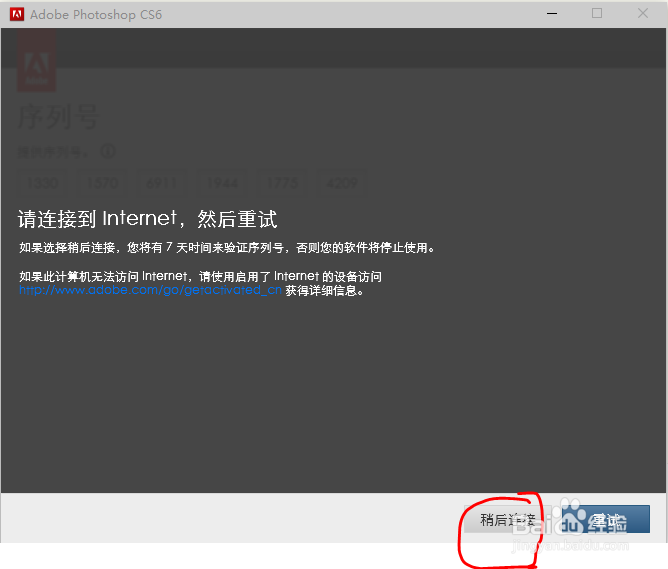Click the heading 请连接到 Internet，然后重试

pos(147,219)
